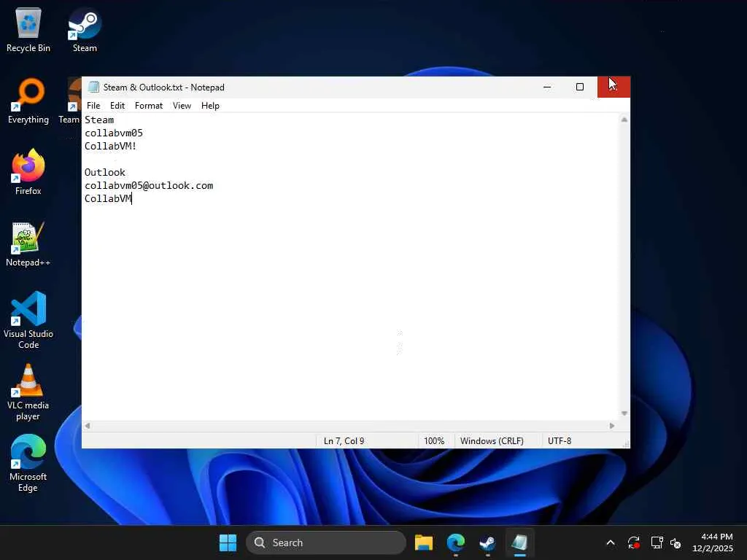Minimize the Notepad window
The image size is (747, 560).
[x=547, y=87]
